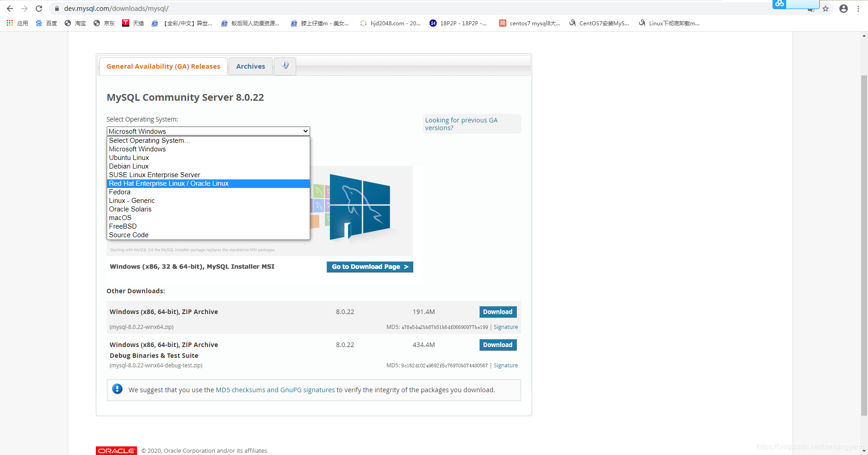Screen dimensions: 868x455
Task: Choose FreeBSD from the list
Action: click(208, 226)
